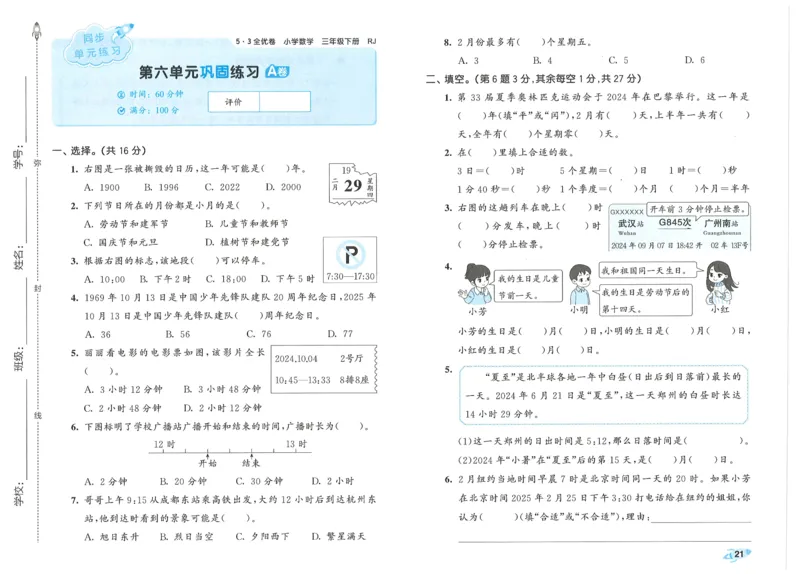Select option A. 36 in question 4
This screenshot has width=800, height=574.
97,334
